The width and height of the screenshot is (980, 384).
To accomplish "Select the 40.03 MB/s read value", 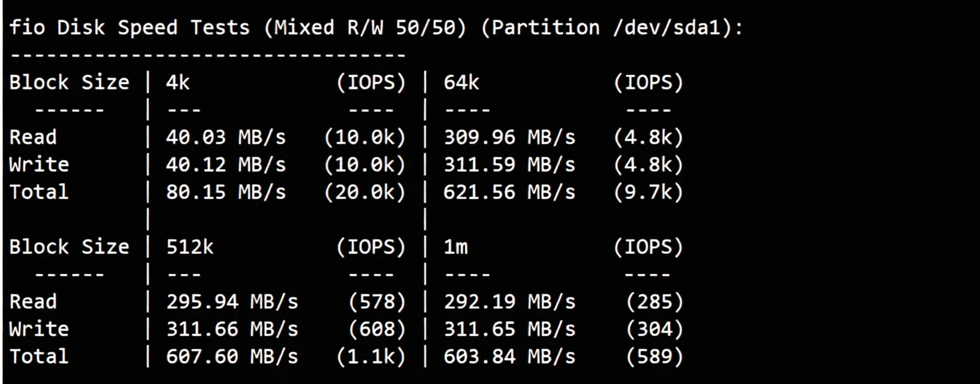I will 226,137.
